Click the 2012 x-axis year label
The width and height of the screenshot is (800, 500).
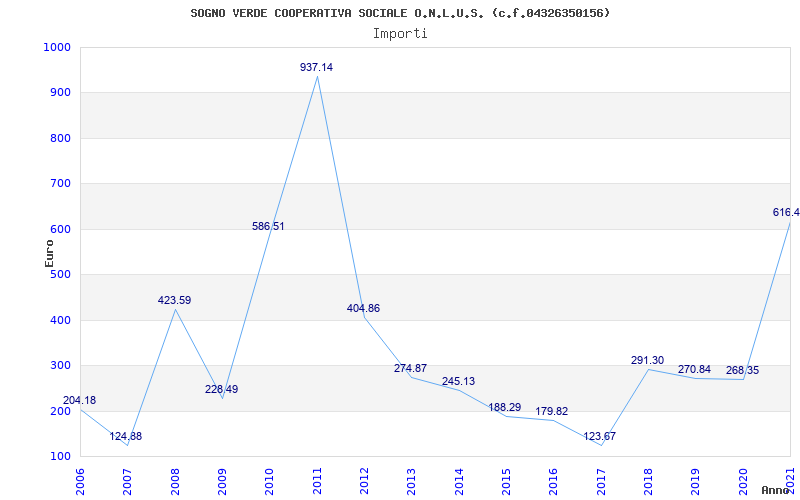(364, 481)
